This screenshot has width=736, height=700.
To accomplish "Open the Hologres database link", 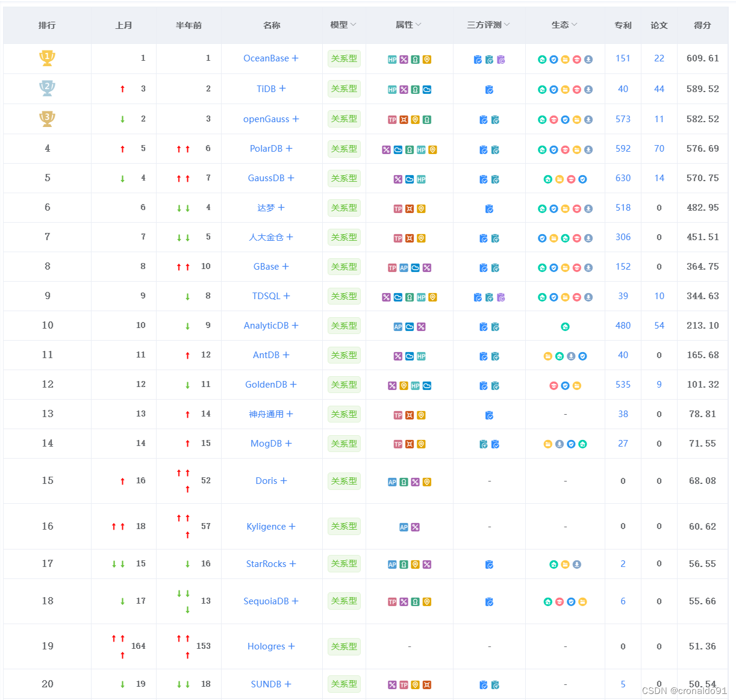I will (x=266, y=646).
